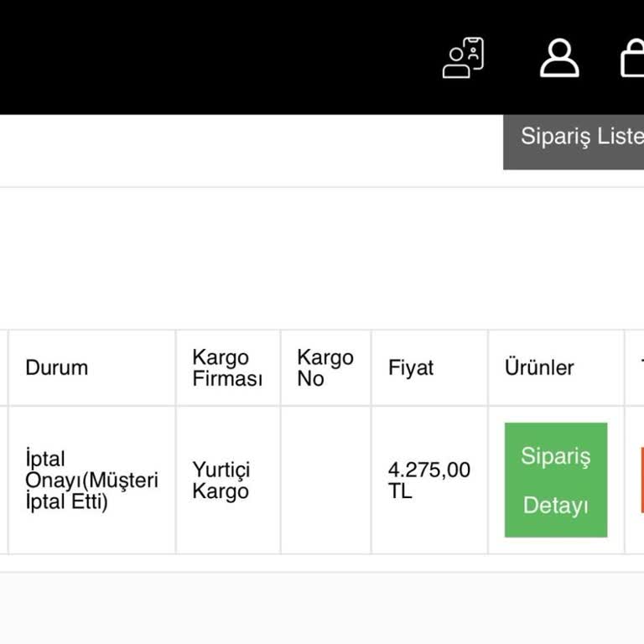The height and width of the screenshot is (644, 644).
Task: Select the Kargo Firması column header
Action: [x=227, y=368]
